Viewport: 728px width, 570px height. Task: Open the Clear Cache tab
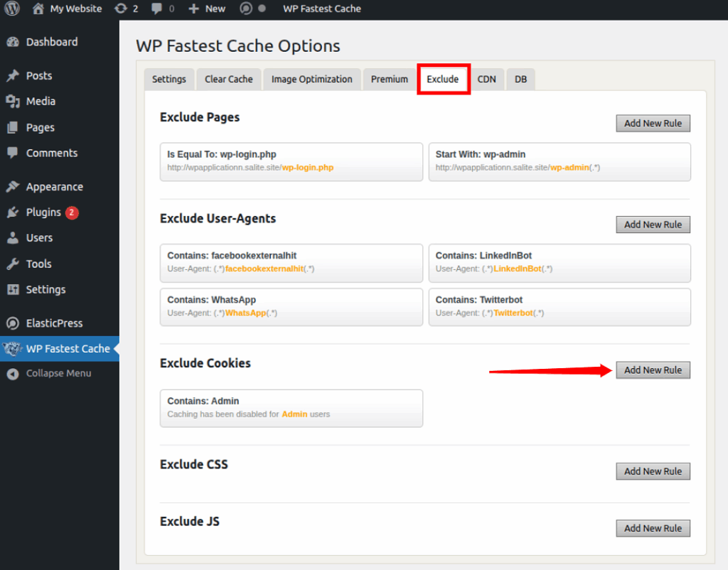[x=228, y=79]
